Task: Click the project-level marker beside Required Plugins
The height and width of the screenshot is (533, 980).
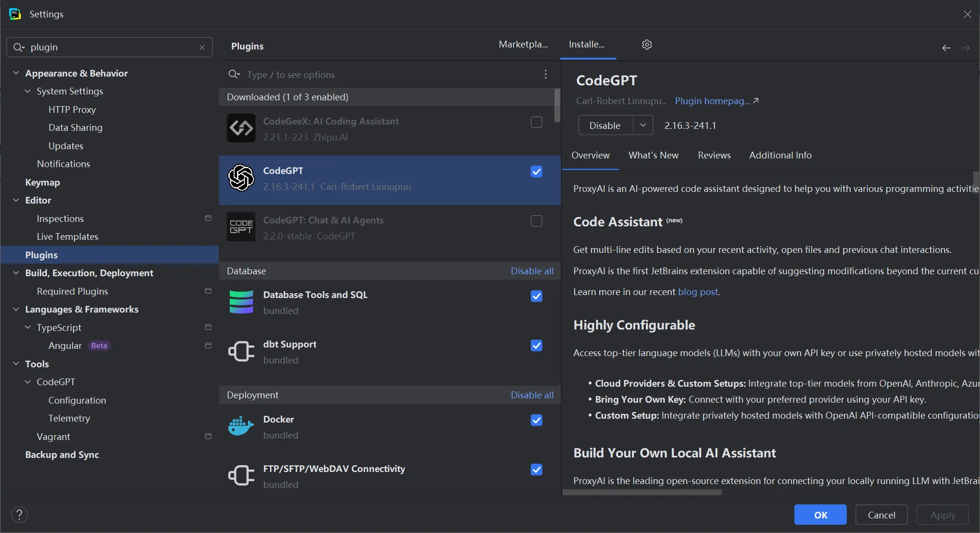Action: tap(208, 291)
